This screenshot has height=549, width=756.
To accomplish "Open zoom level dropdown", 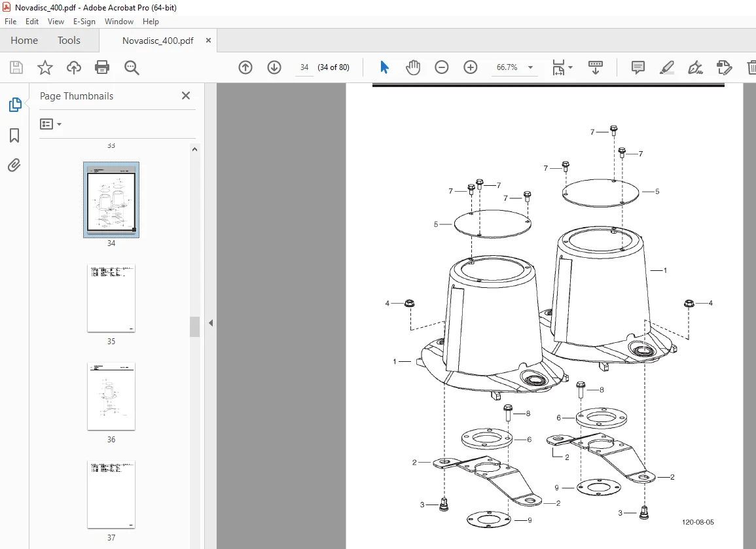I will coord(530,67).
